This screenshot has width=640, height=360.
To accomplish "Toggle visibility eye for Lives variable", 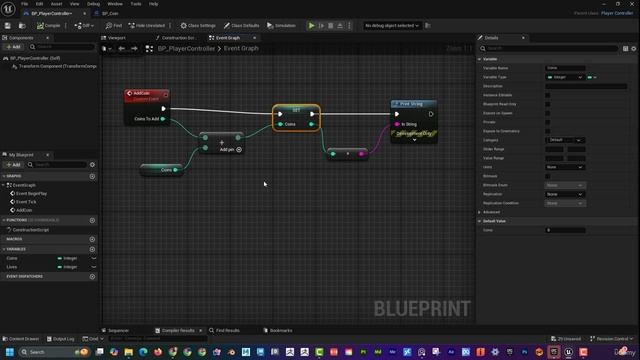I will click(x=93, y=267).
